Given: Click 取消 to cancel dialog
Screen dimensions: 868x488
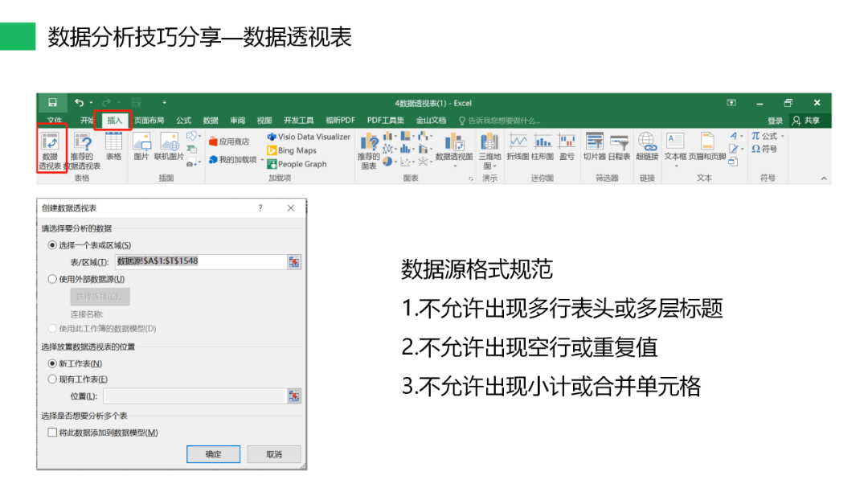Looking at the screenshot, I should tap(273, 454).
